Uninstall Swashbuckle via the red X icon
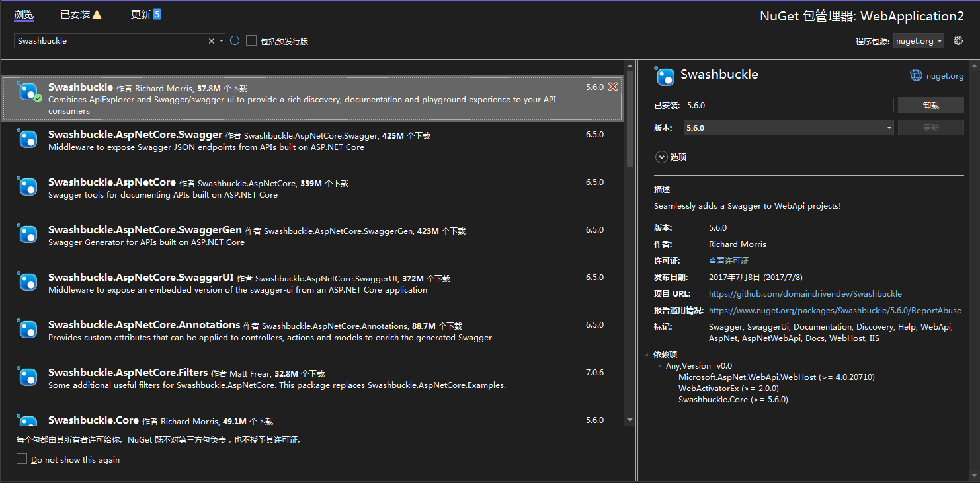980x483 pixels. (x=613, y=87)
